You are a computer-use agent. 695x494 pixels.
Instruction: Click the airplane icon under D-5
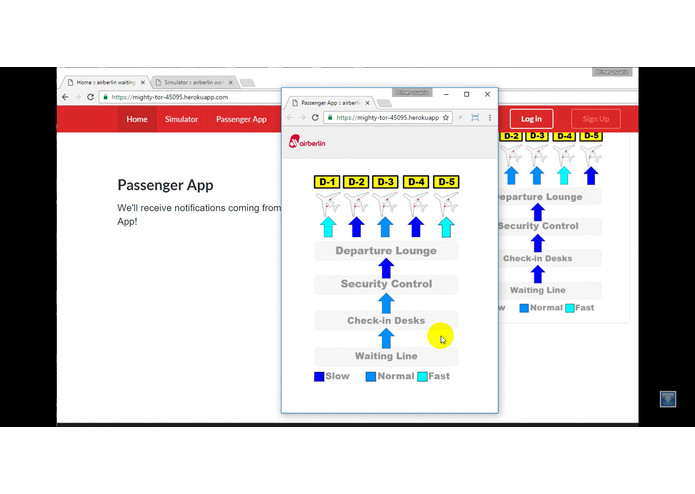pyautogui.click(x=446, y=203)
